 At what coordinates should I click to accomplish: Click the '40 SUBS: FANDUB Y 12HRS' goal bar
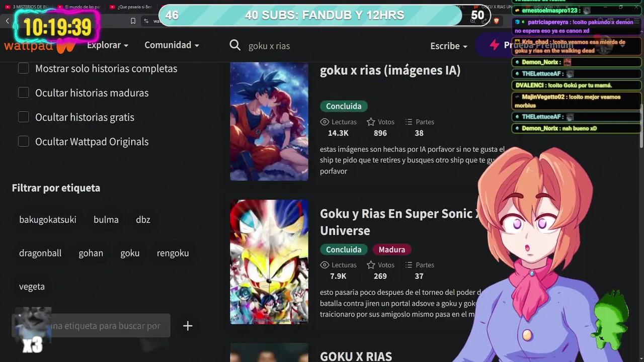[325, 15]
